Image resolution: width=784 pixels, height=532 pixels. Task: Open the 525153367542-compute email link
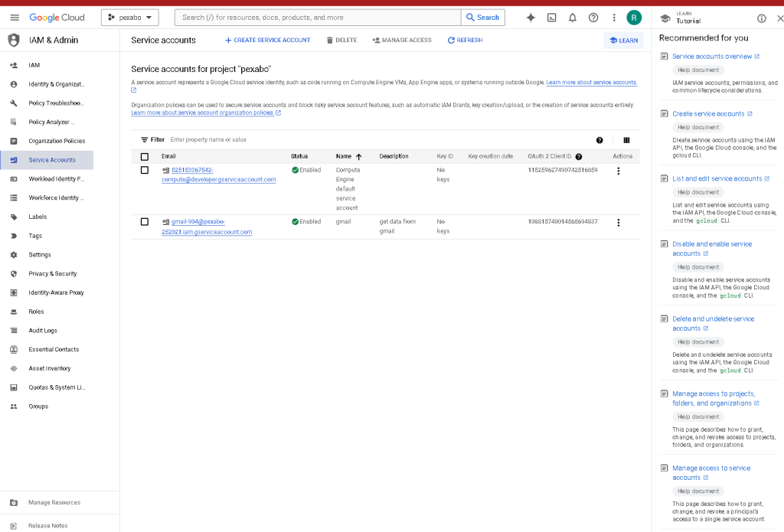click(218, 175)
